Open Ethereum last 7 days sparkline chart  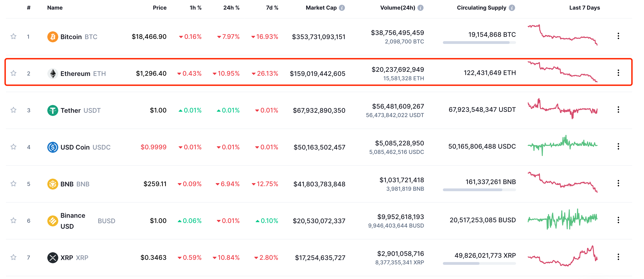tap(562, 72)
